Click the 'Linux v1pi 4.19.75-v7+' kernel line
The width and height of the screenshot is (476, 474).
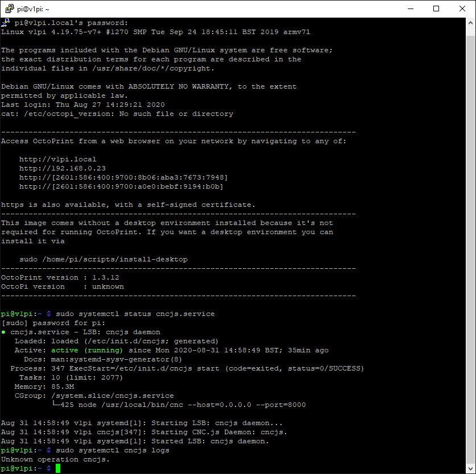(155, 32)
